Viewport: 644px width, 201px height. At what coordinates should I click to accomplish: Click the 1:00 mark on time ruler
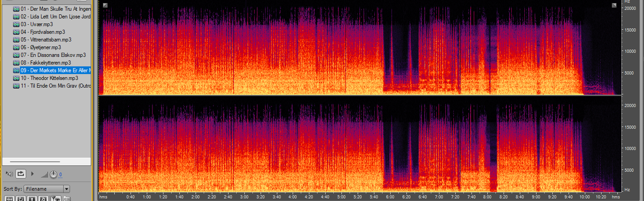pos(147,197)
